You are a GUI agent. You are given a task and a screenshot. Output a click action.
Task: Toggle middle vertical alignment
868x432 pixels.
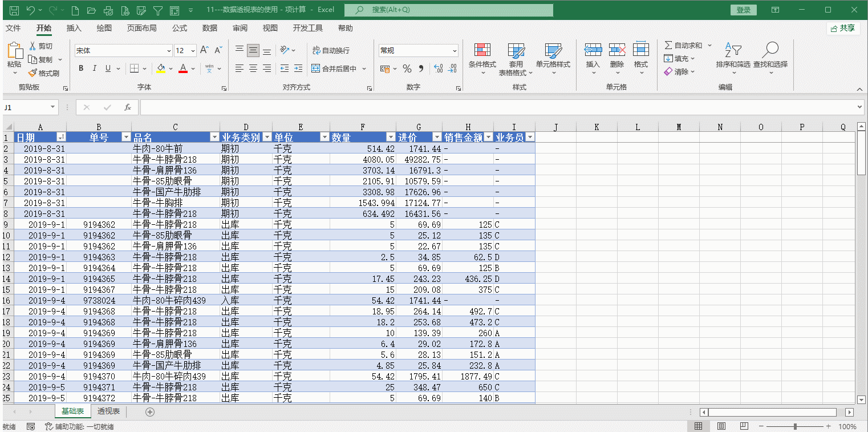point(253,50)
